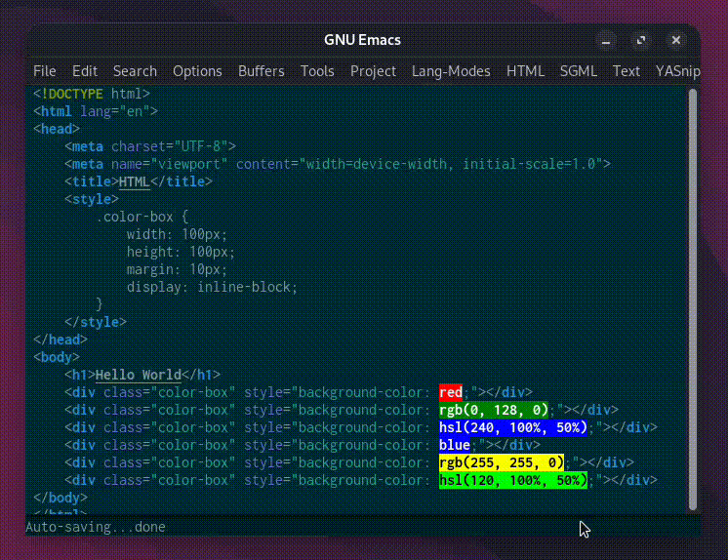728x560 pixels.
Task: Open the Edit menu
Action: [85, 71]
